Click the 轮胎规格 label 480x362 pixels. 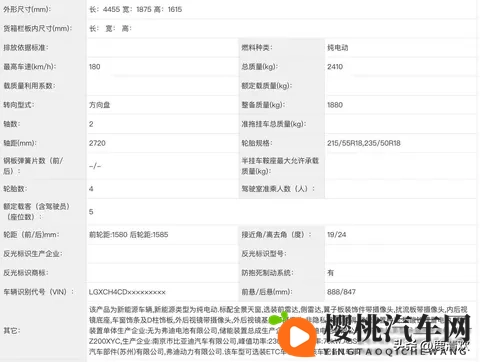click(257, 143)
